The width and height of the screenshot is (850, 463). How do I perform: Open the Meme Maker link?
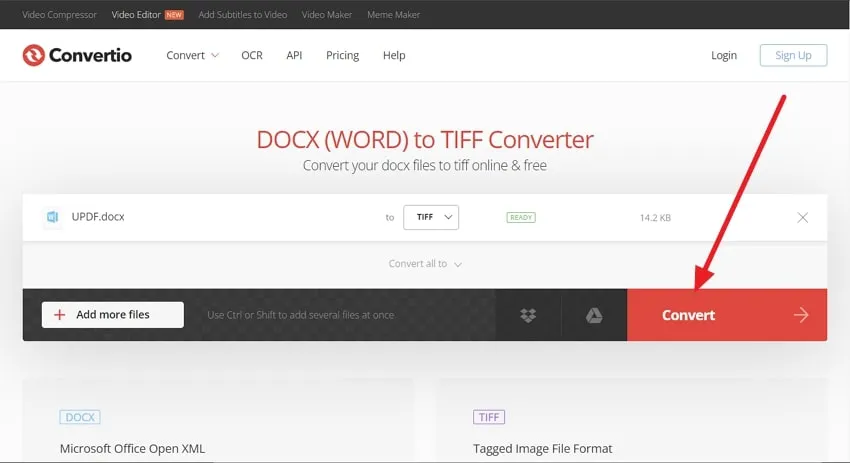tap(394, 15)
